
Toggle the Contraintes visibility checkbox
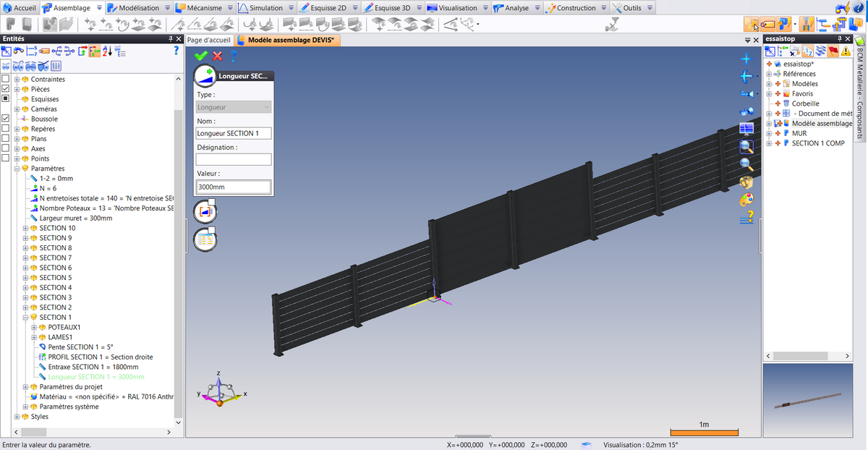pyautogui.click(x=6, y=79)
